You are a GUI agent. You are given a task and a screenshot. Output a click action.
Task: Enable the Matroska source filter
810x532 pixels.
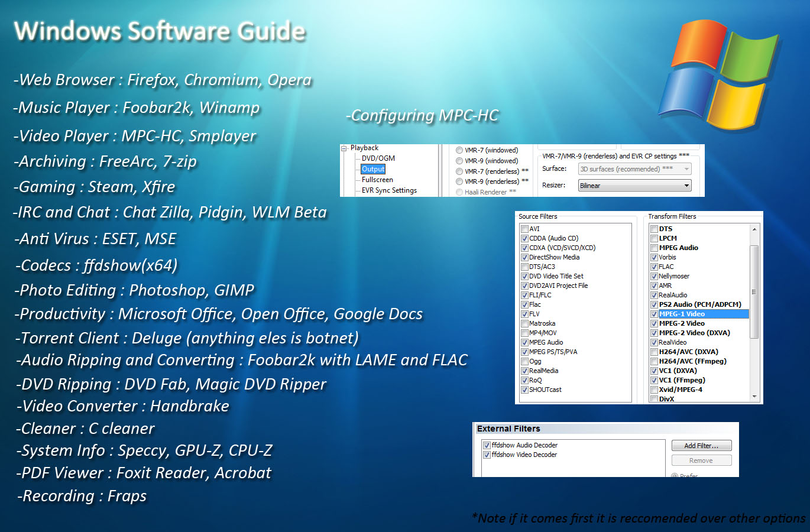pyautogui.click(x=524, y=324)
